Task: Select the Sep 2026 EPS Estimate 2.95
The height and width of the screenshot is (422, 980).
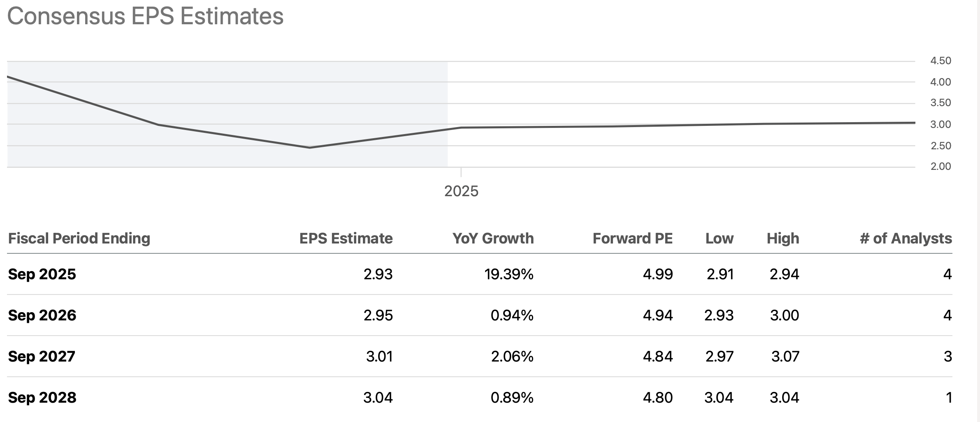Action: click(378, 315)
